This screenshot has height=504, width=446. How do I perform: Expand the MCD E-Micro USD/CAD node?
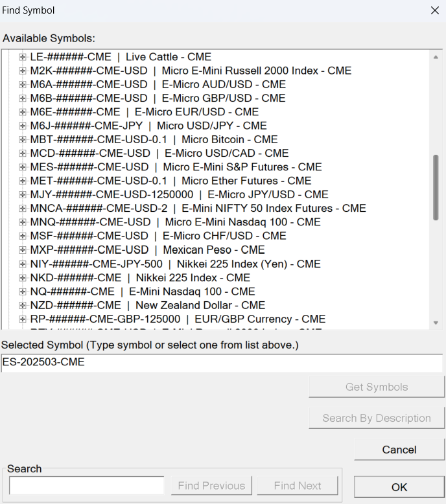[x=22, y=154]
